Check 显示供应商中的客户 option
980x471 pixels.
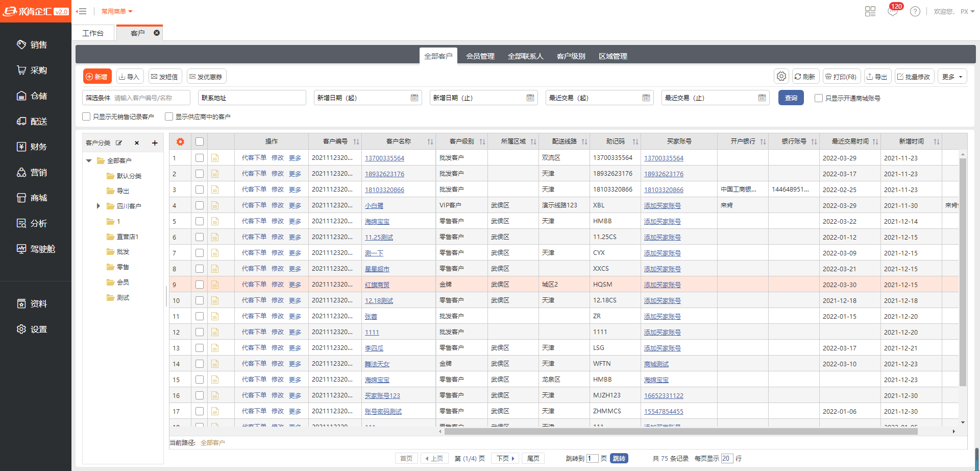pyautogui.click(x=169, y=116)
